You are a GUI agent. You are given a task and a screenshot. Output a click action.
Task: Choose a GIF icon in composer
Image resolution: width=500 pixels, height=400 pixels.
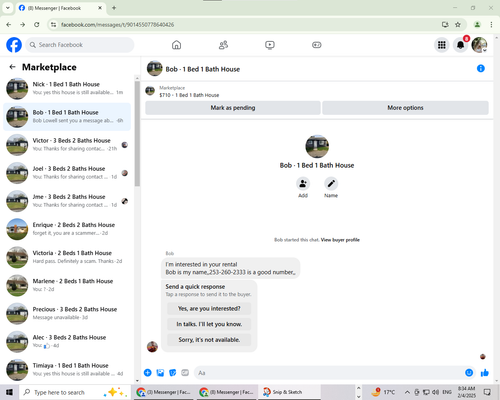point(185,373)
